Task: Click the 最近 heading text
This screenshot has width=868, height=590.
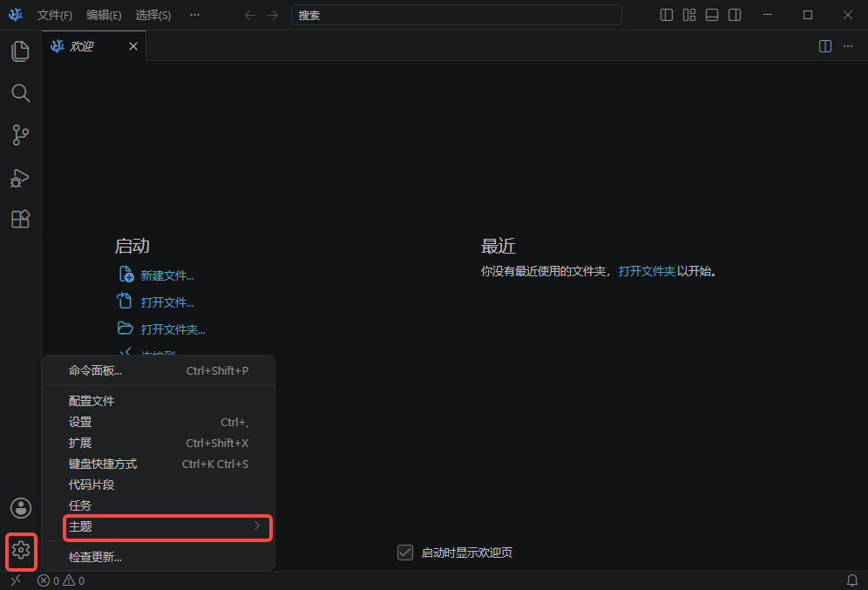Action: pyautogui.click(x=498, y=246)
